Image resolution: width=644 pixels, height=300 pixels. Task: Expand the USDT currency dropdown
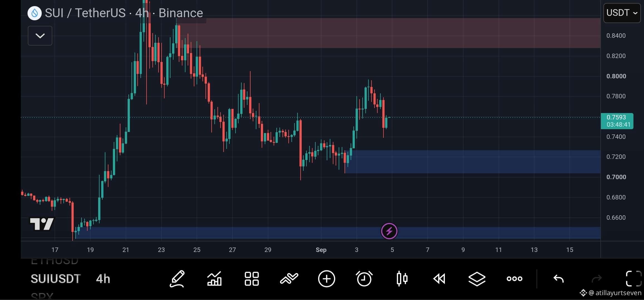pos(622,13)
